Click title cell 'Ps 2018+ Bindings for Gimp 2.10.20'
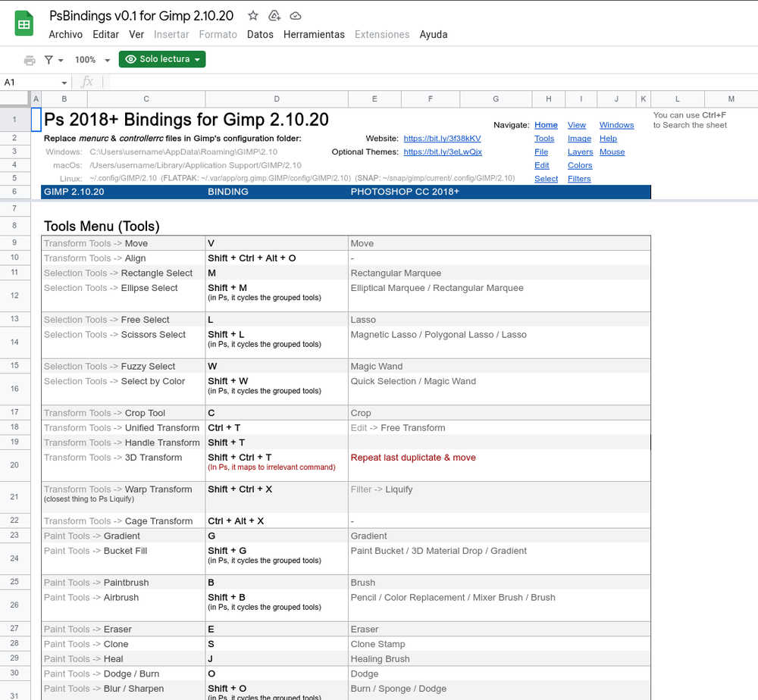 [x=186, y=120]
